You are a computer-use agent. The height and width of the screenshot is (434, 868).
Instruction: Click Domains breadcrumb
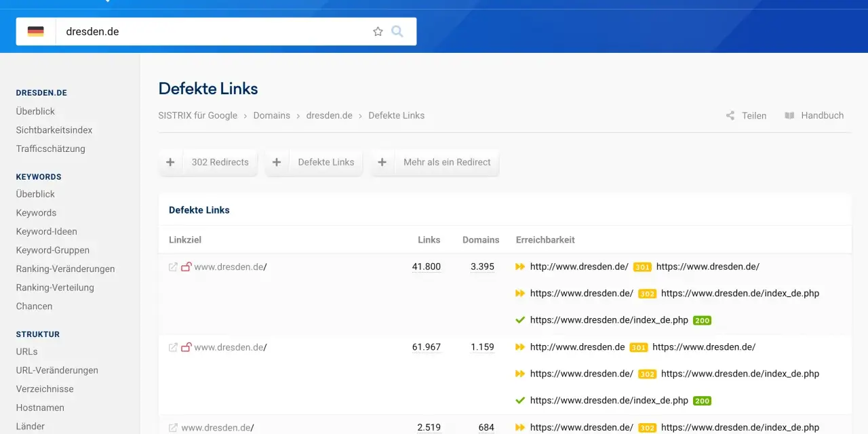(272, 116)
